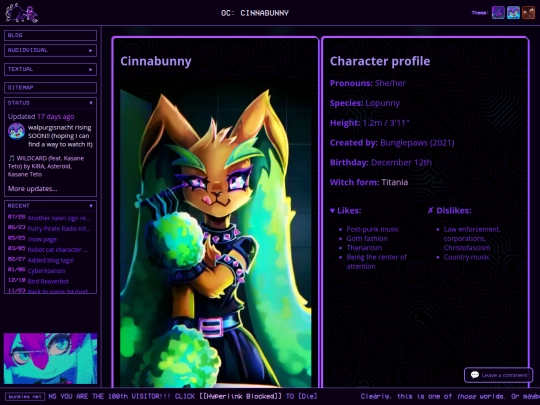Click the bundles.net badge button
540x405 pixels.
(x=25, y=397)
